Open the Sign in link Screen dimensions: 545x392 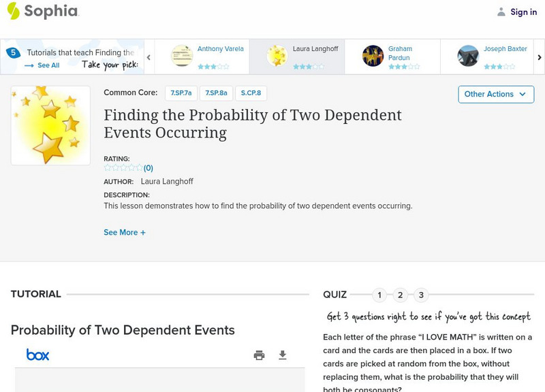523,12
